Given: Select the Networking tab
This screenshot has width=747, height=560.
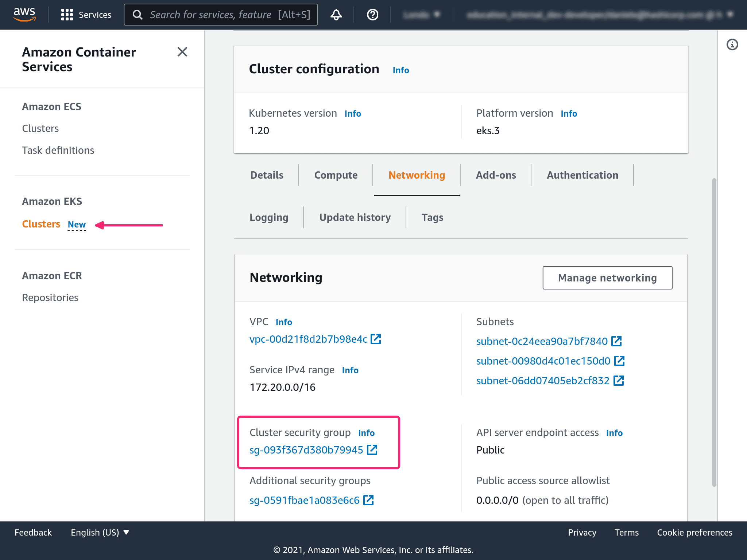Looking at the screenshot, I should 417,175.
